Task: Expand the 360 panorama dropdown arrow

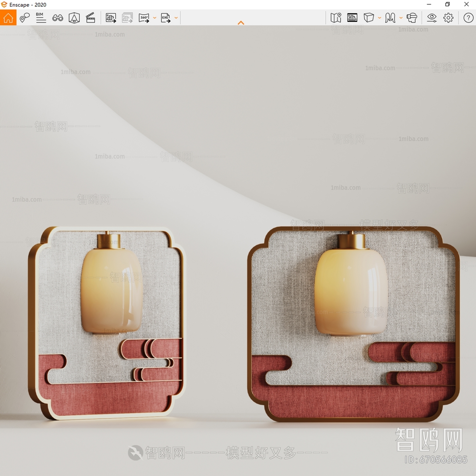Action: [x=155, y=18]
